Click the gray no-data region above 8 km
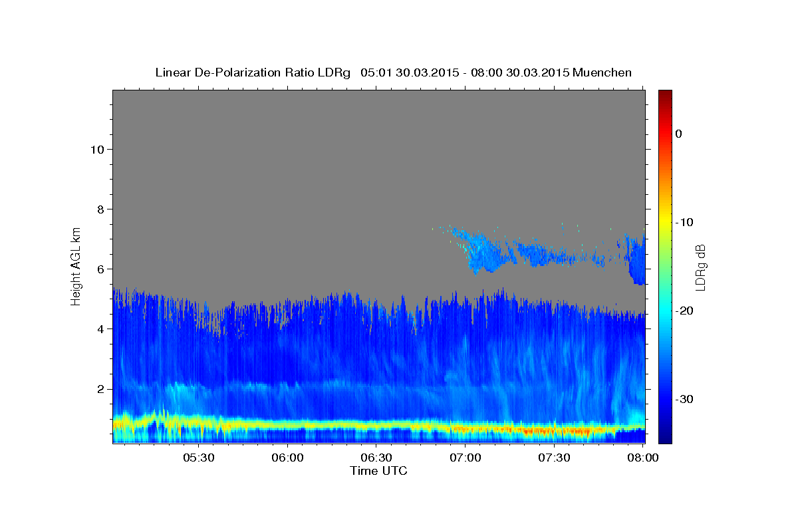The width and height of the screenshot is (798, 532). [378, 150]
